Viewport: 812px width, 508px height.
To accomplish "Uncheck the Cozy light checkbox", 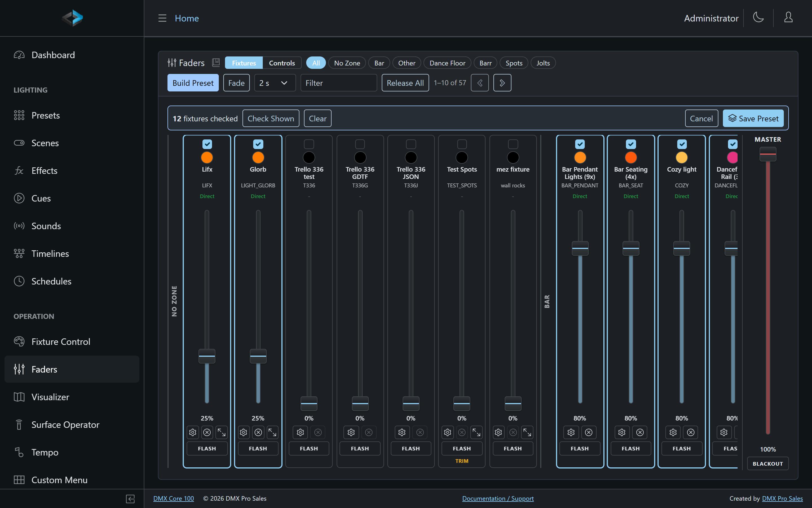I will (x=682, y=144).
